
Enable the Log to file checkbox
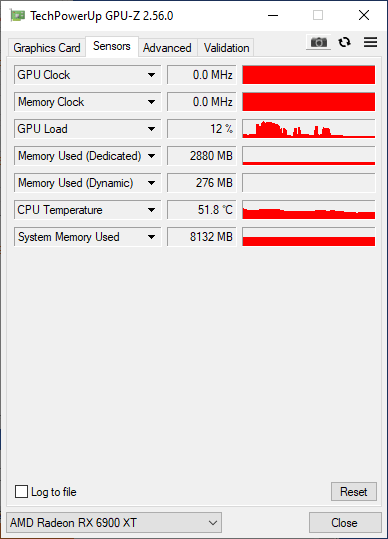(21, 492)
